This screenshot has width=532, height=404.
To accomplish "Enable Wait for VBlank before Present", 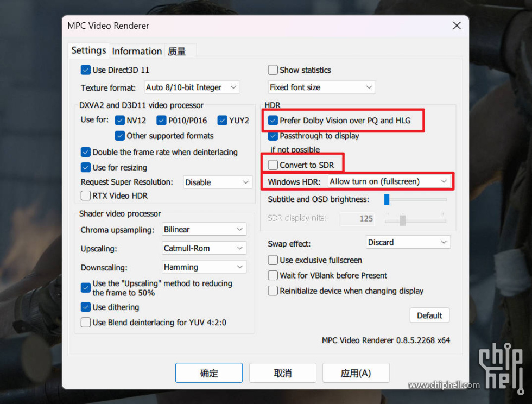I will [273, 275].
